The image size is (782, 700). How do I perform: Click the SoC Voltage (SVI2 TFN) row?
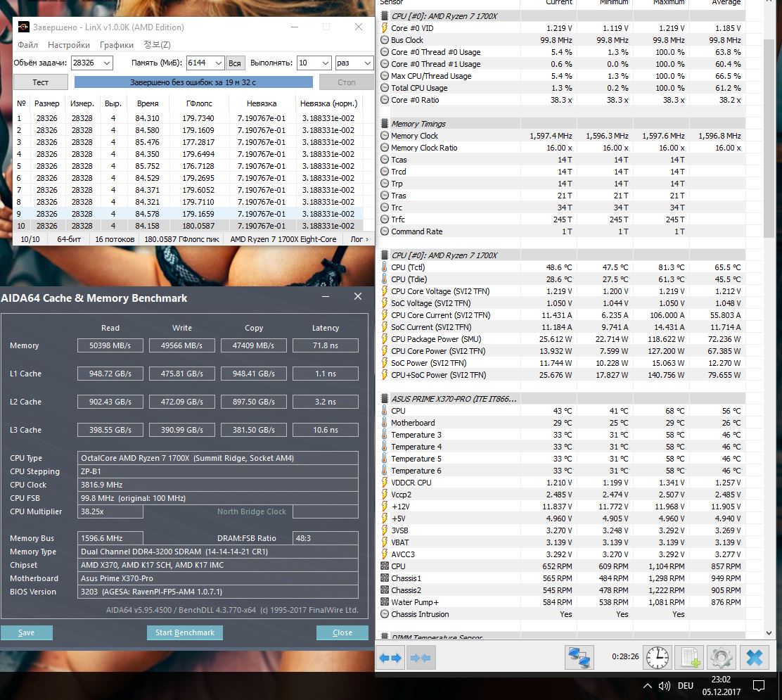click(x=562, y=303)
